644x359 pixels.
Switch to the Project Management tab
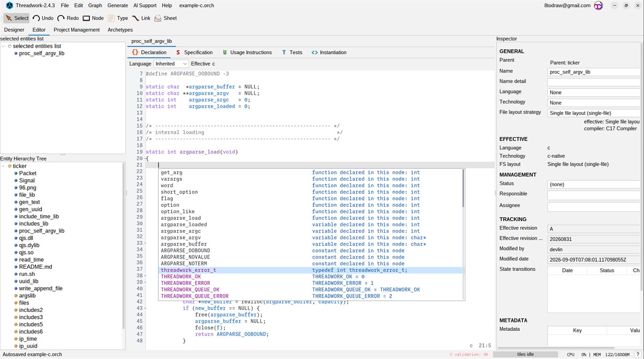(x=76, y=30)
